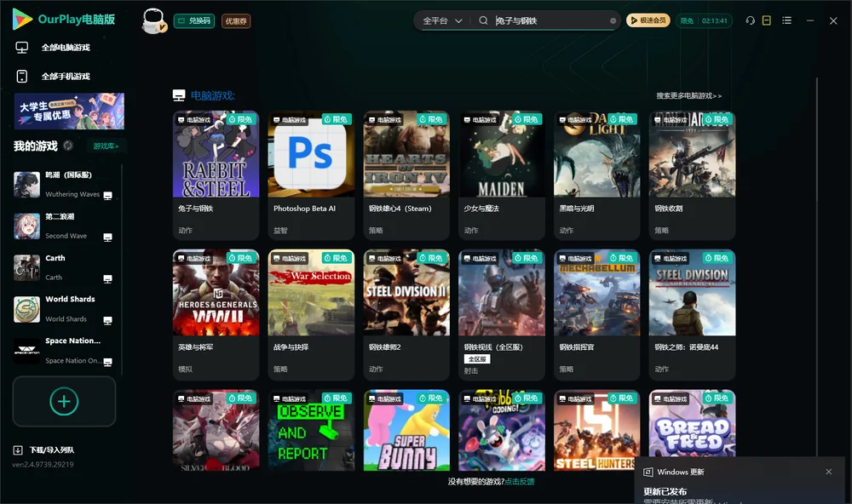Open Space Nation Online in my games

click(64, 351)
